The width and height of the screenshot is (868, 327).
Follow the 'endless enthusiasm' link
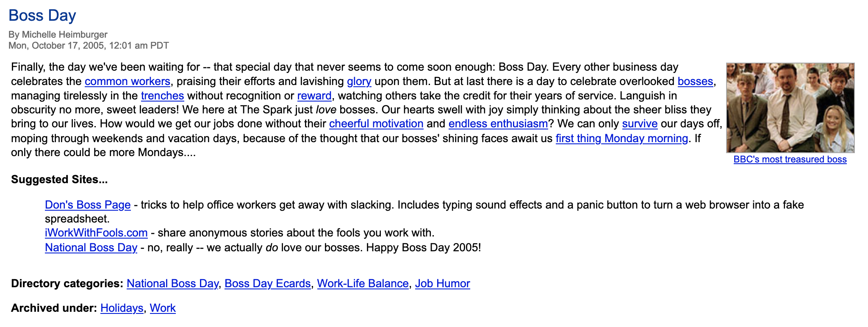point(498,124)
